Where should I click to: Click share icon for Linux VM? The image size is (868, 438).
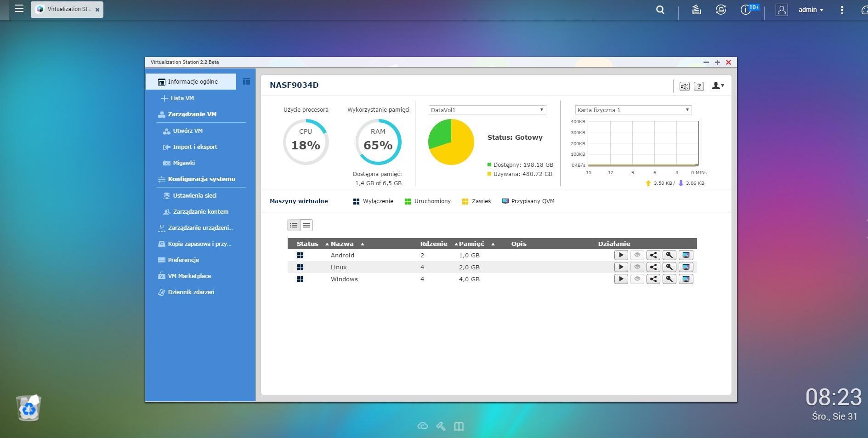(x=653, y=267)
